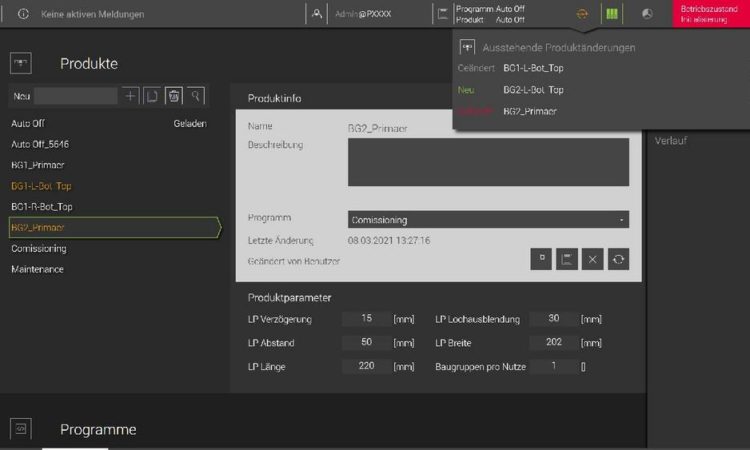
Task: Click the program flag icon in header
Action: tap(442, 14)
